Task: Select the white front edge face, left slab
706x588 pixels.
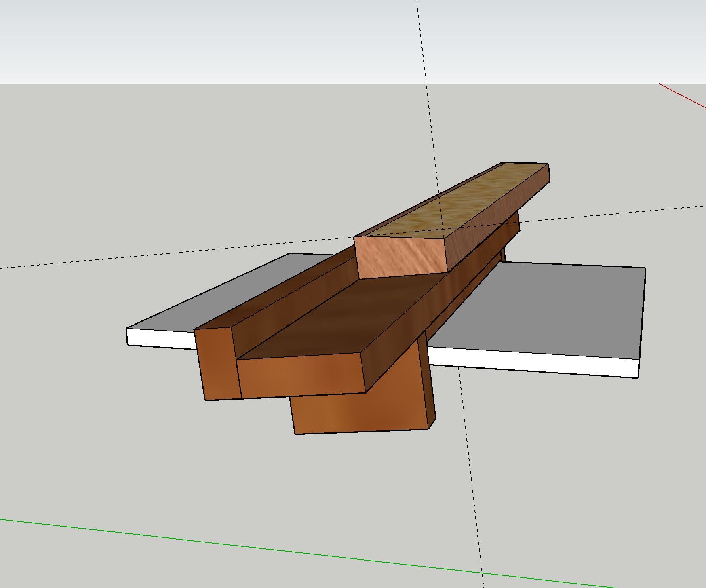Action: [162, 337]
